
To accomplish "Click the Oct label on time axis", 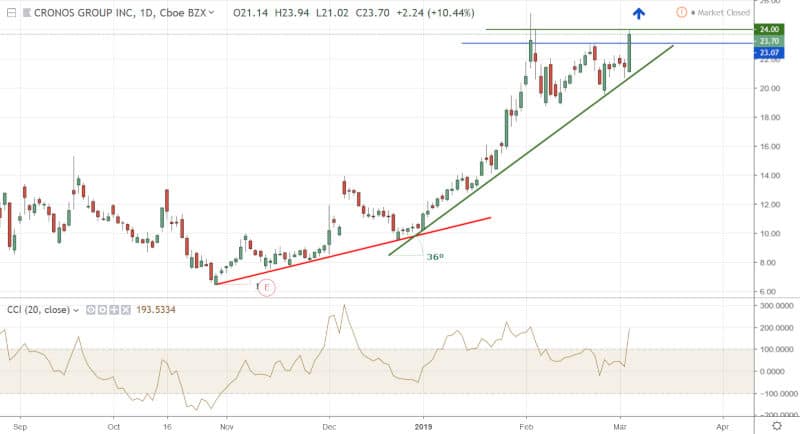I will coord(113,426).
